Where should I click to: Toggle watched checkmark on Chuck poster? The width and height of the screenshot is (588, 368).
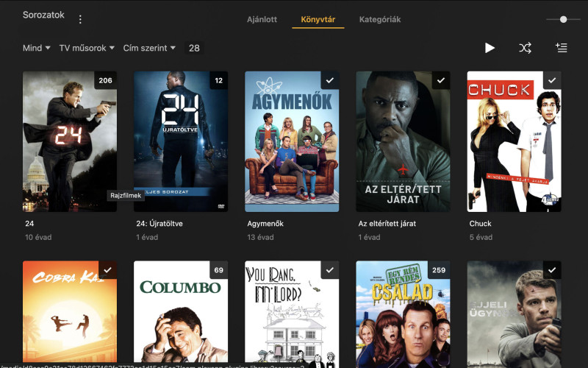click(x=552, y=80)
